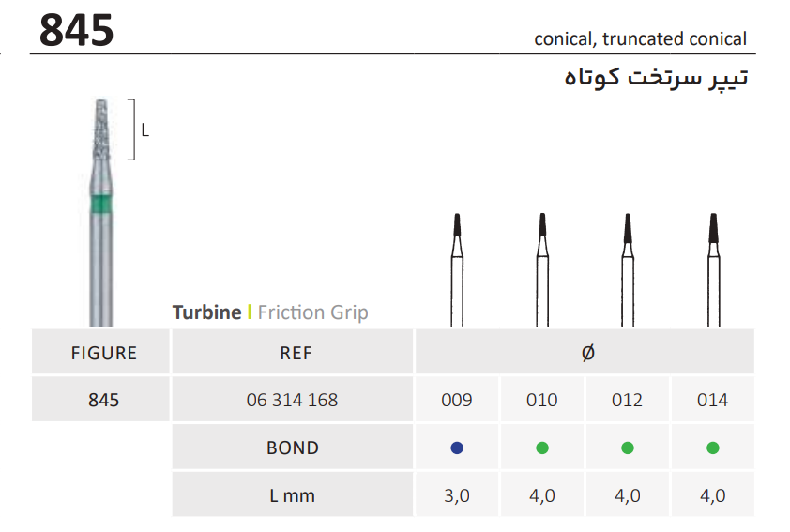This screenshot has width=790, height=532.
Task: Click the green bond dot under 014
Action: pos(713,448)
